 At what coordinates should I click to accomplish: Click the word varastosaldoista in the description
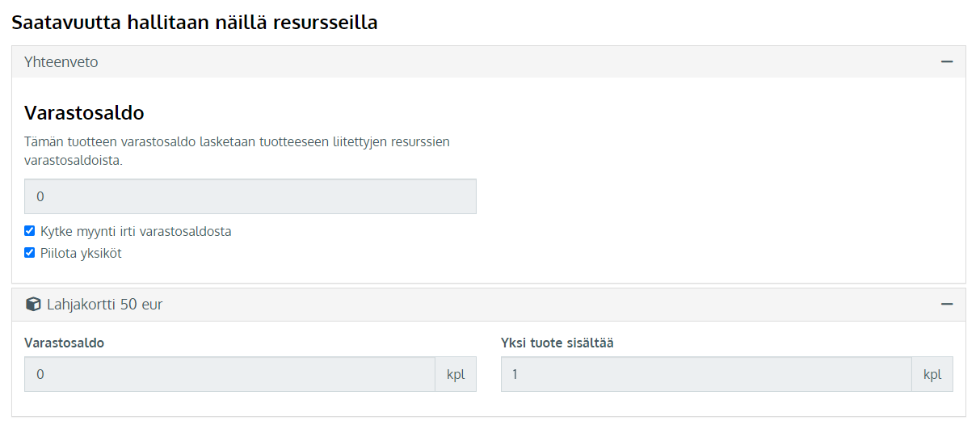74,160
